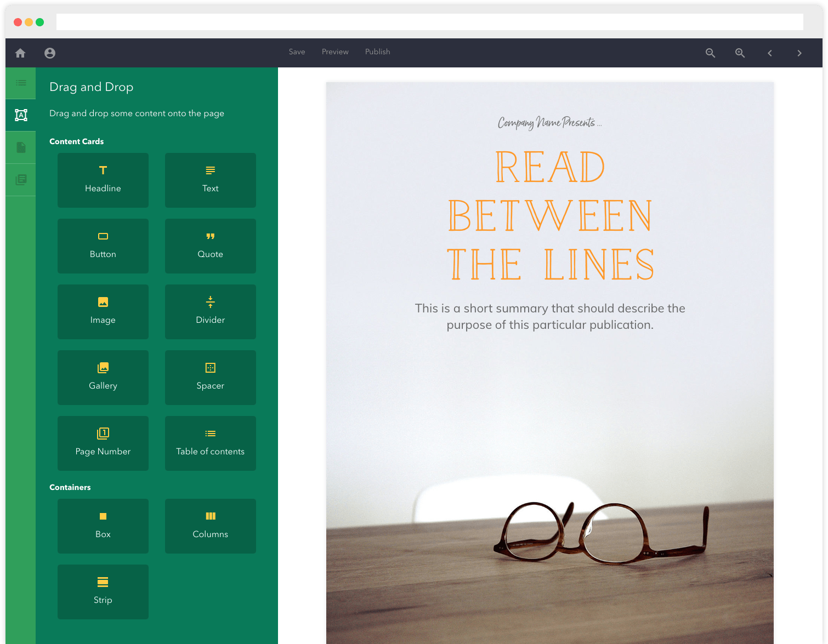Open the single page icon sidebar tab

point(21,147)
